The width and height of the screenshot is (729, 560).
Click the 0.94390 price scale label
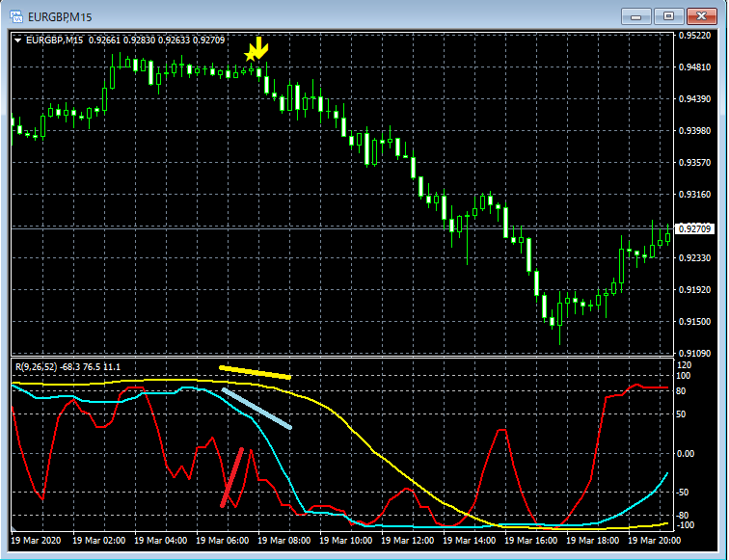(694, 99)
